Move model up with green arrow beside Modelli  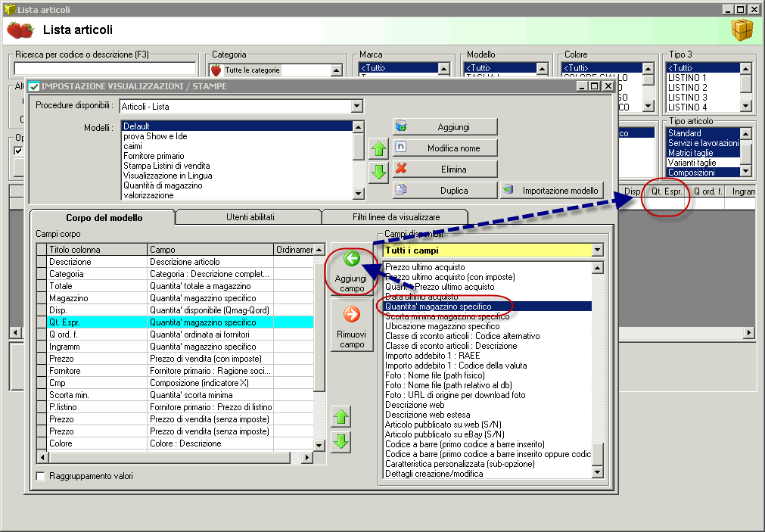pos(378,149)
